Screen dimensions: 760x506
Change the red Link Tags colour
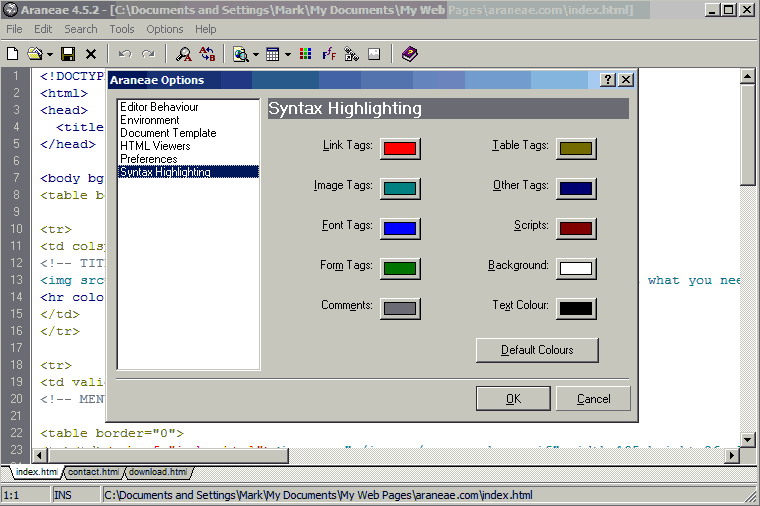pos(400,148)
